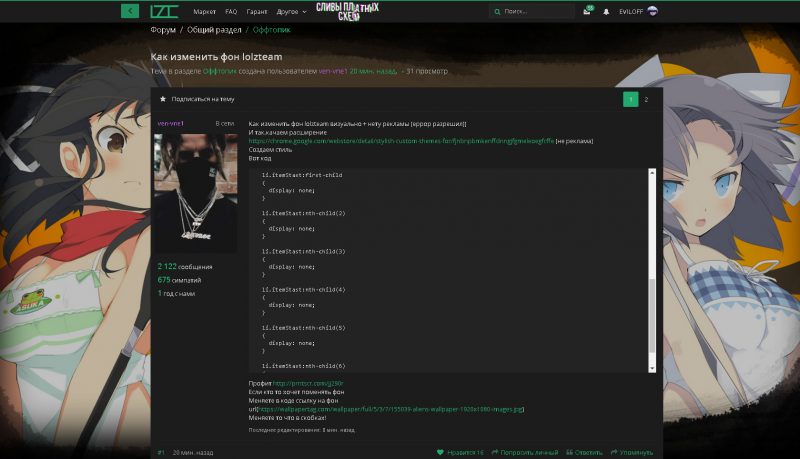Image resolution: width=800 pixels, height=459 pixels.
Task: Open the LZT logo home page
Action: pos(164,11)
